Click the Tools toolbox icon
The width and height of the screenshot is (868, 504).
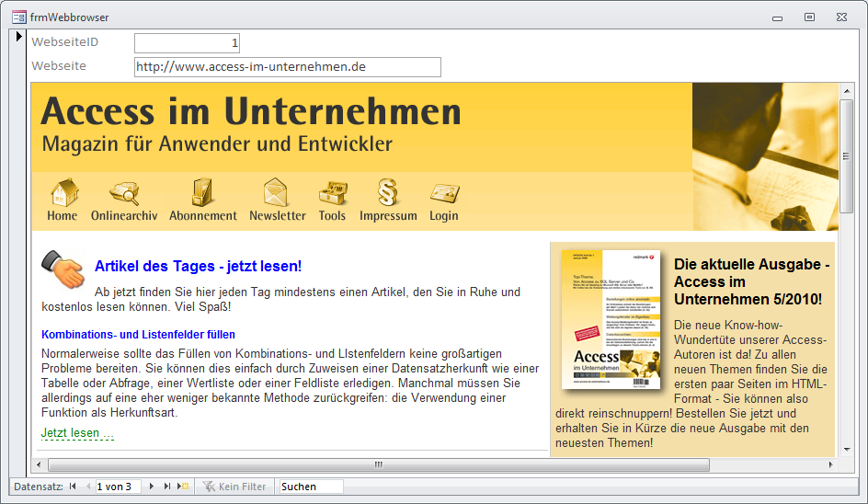[x=332, y=193]
